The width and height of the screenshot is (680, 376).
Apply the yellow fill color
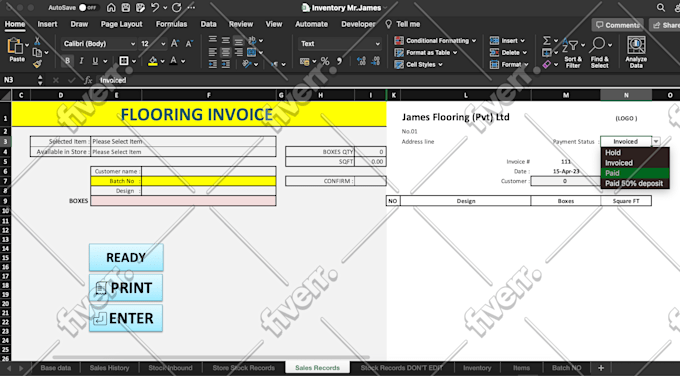click(152, 61)
